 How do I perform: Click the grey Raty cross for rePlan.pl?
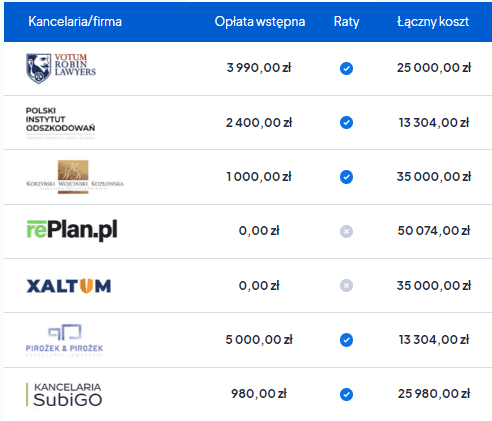click(x=346, y=231)
